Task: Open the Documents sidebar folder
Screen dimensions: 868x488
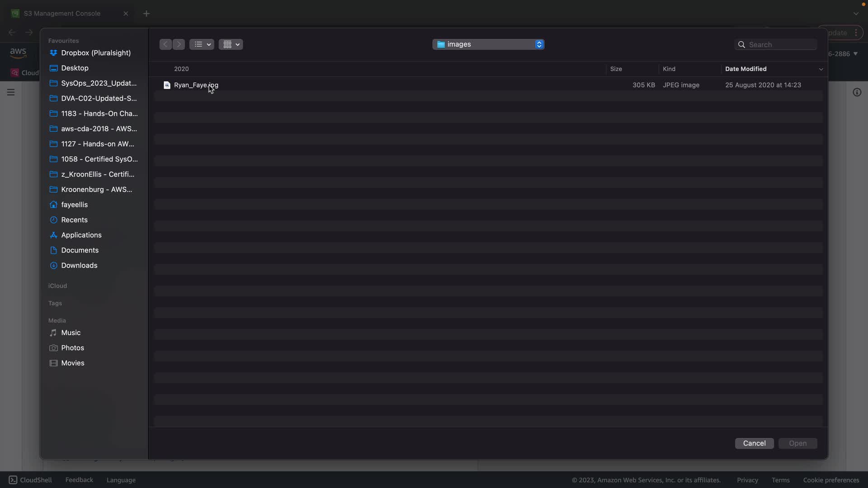Action: [x=80, y=250]
